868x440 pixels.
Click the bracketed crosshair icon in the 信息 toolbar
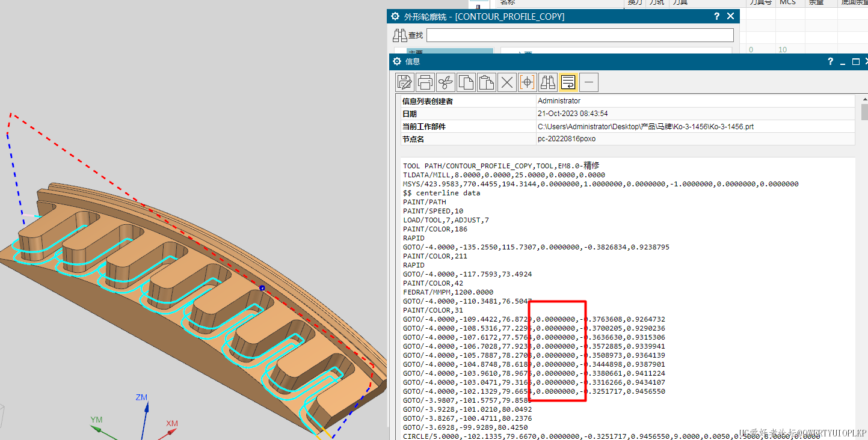pos(528,82)
